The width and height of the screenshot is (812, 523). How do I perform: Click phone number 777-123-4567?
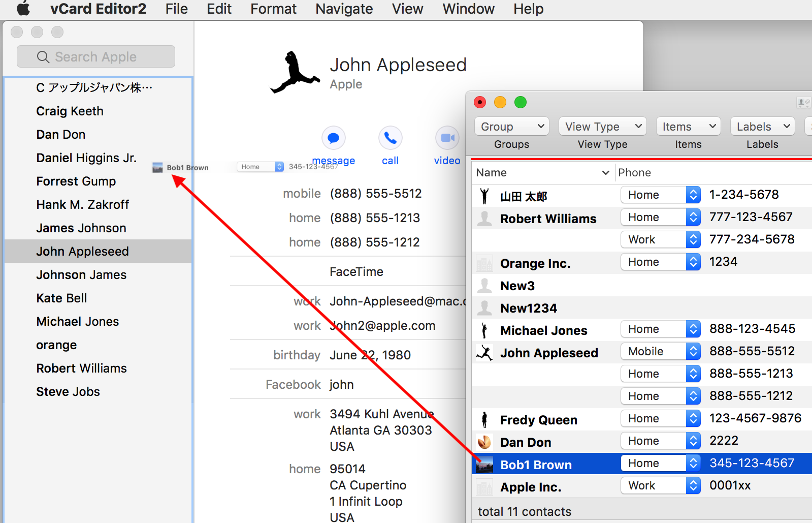click(751, 217)
